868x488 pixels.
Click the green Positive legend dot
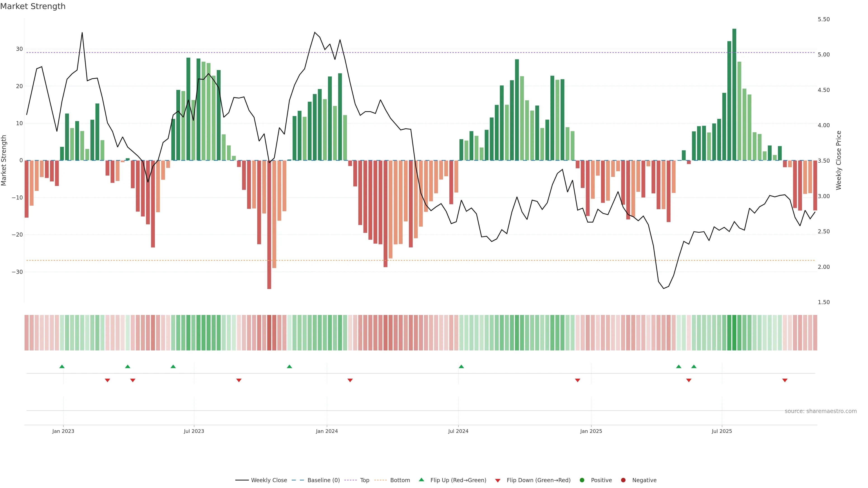[582, 480]
